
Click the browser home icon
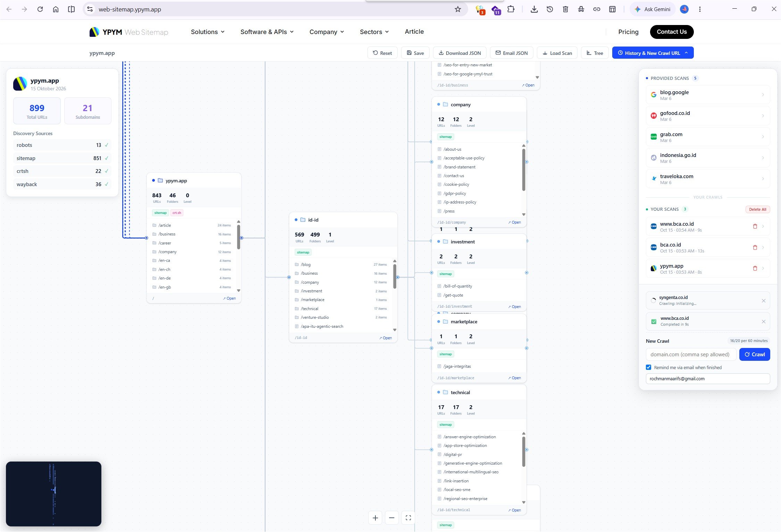(56, 9)
